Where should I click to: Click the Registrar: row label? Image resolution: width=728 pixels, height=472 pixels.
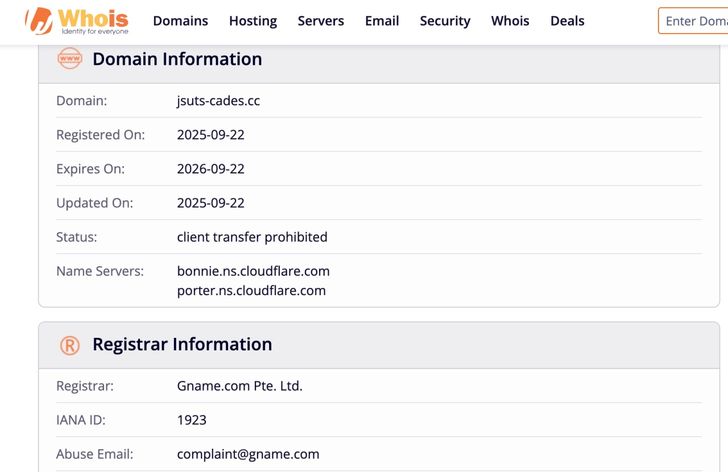tap(85, 386)
